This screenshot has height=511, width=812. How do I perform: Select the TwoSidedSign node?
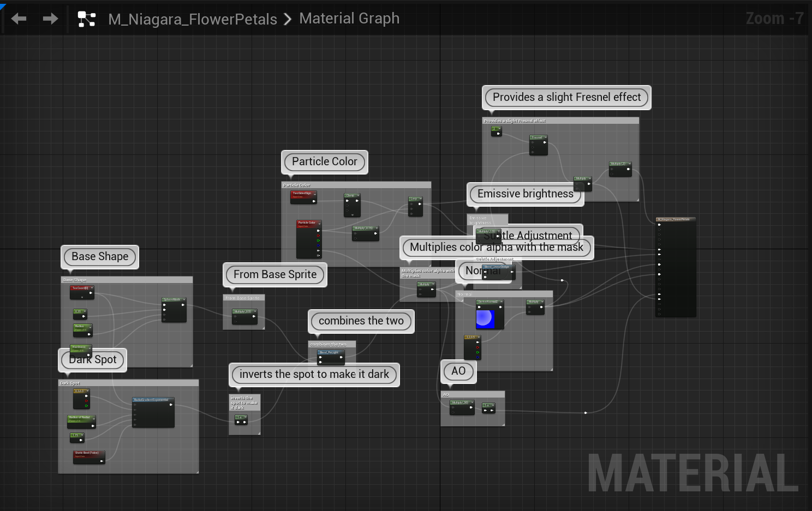tap(303, 197)
